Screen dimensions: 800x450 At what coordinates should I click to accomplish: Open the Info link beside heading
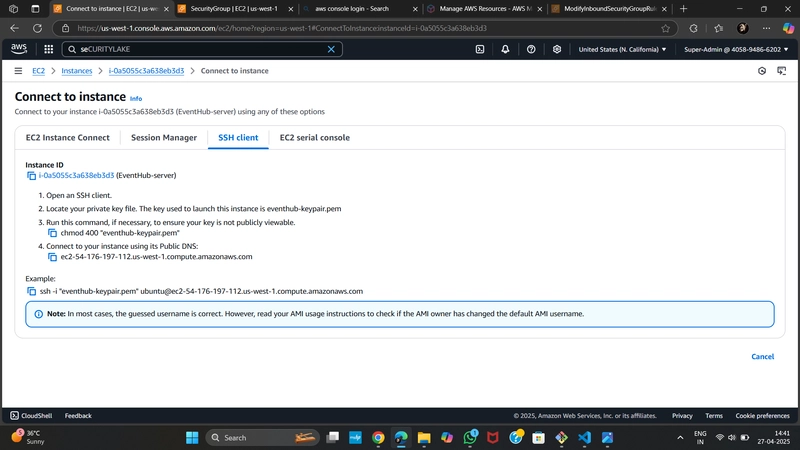coord(136,98)
